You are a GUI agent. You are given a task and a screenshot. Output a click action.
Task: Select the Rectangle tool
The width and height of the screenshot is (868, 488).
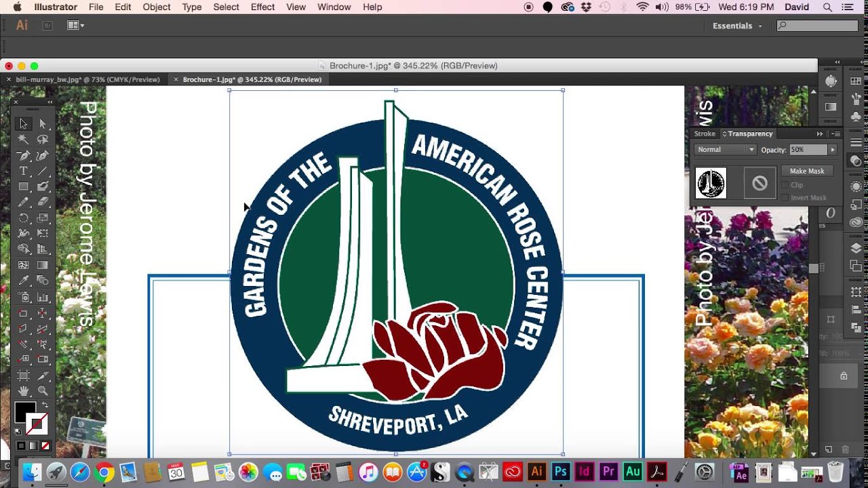[23, 186]
